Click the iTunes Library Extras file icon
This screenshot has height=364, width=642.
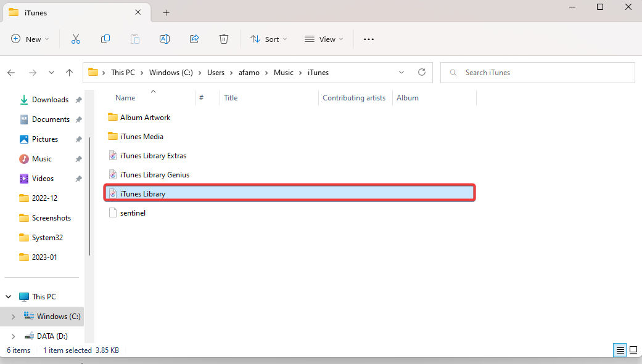tap(113, 155)
